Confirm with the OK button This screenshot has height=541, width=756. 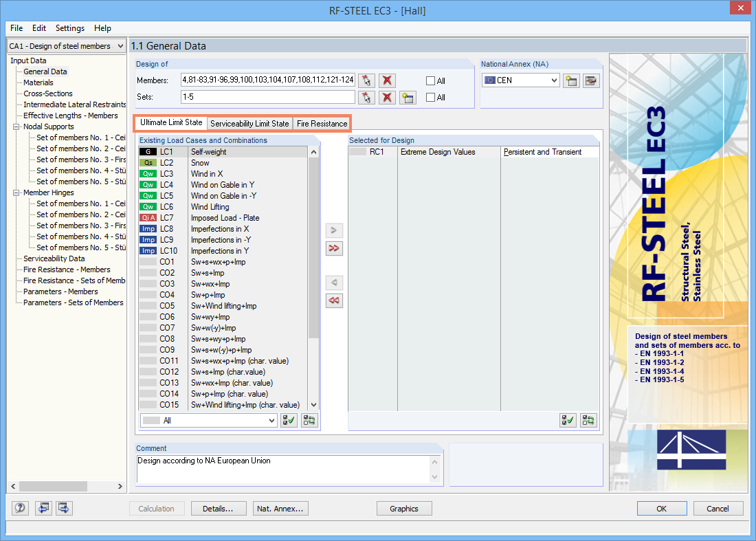(661, 509)
